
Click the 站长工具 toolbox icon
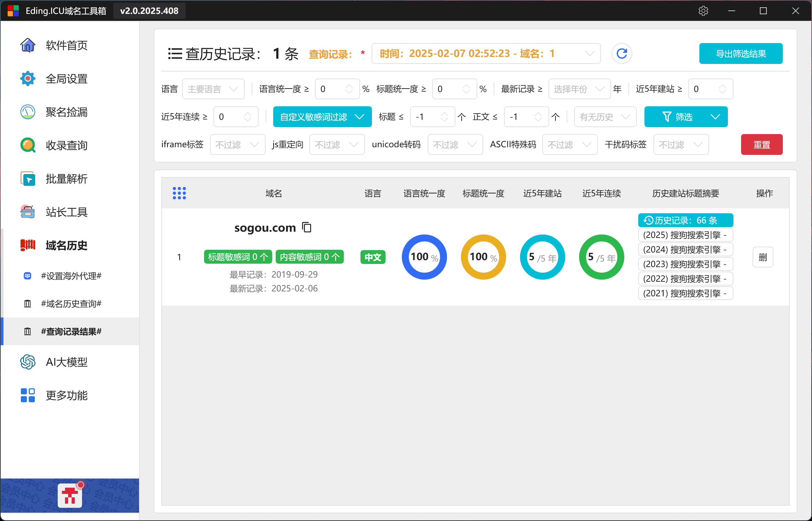pos(28,212)
